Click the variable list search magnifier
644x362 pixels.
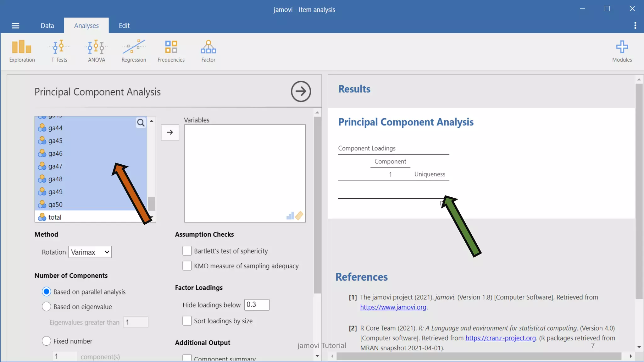click(141, 123)
